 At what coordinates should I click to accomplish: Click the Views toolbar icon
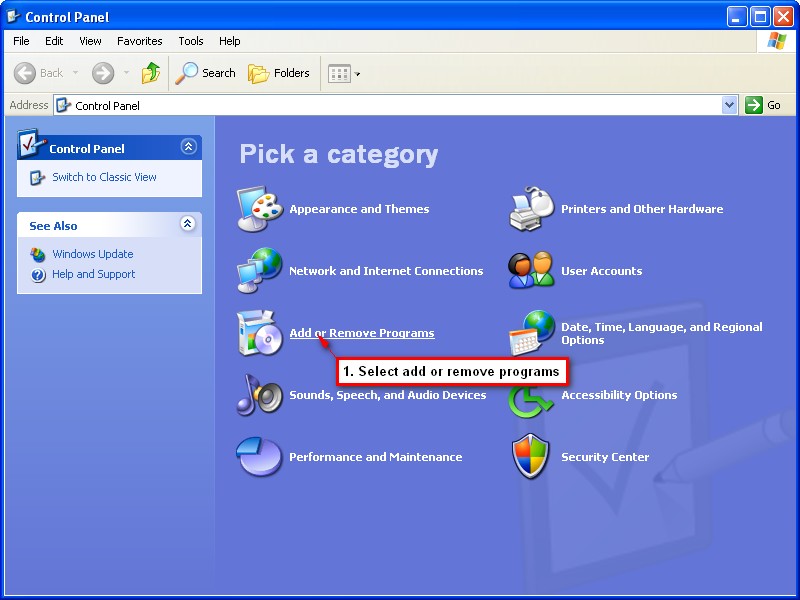(339, 73)
